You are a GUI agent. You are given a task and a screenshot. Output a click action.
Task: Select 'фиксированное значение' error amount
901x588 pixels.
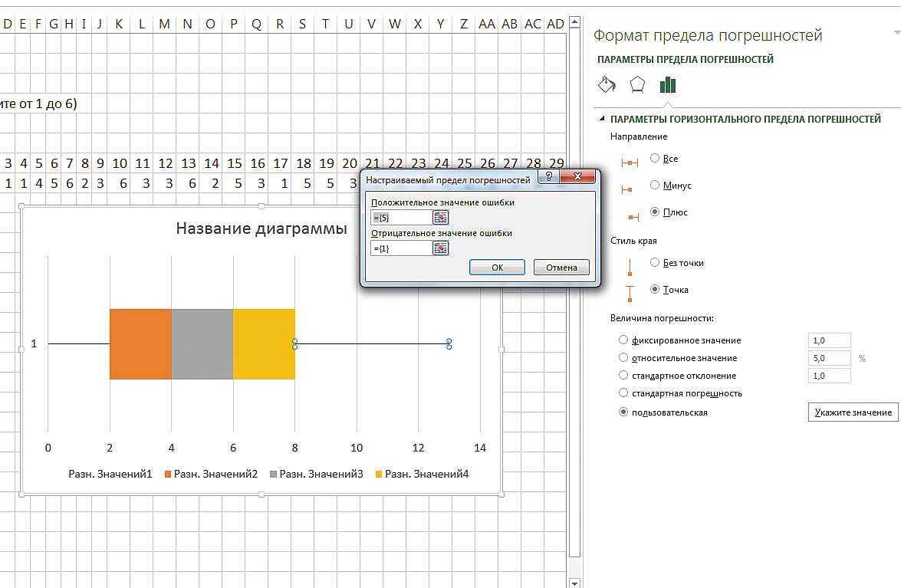623,340
